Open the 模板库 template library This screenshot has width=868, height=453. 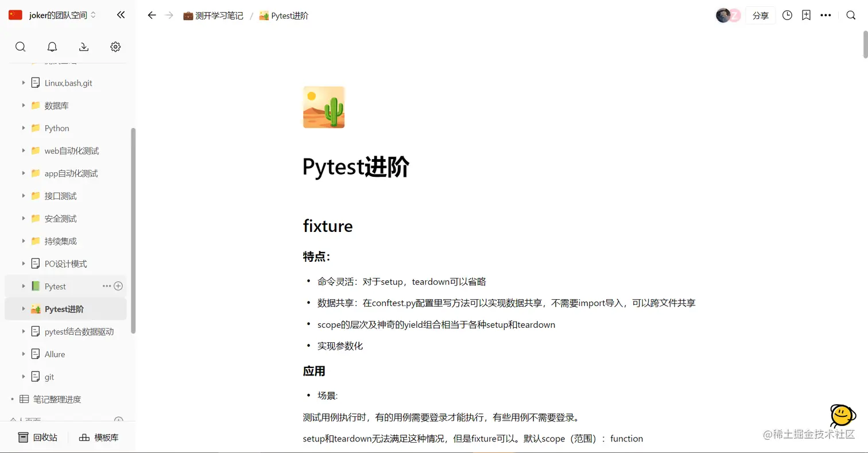click(x=99, y=438)
